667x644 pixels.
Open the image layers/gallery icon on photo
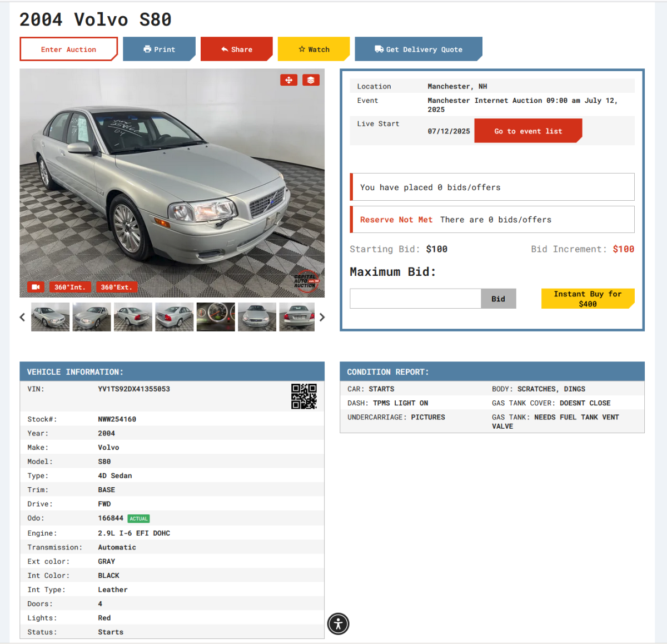click(x=311, y=80)
